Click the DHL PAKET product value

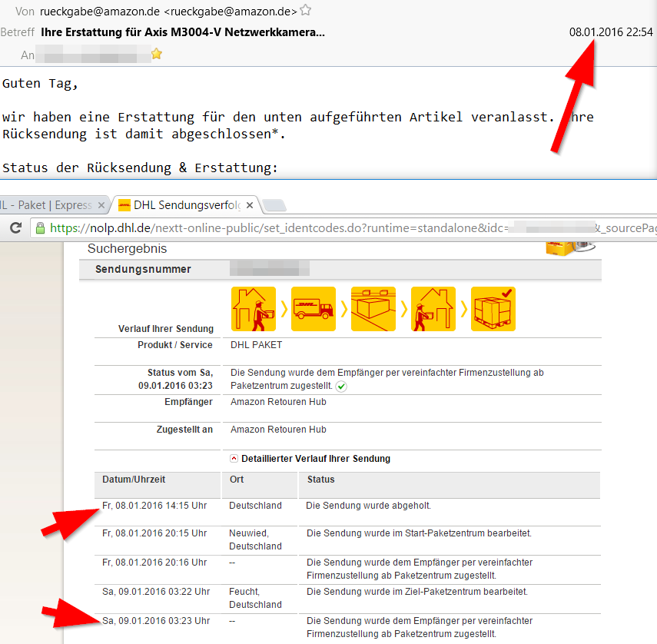click(x=256, y=345)
